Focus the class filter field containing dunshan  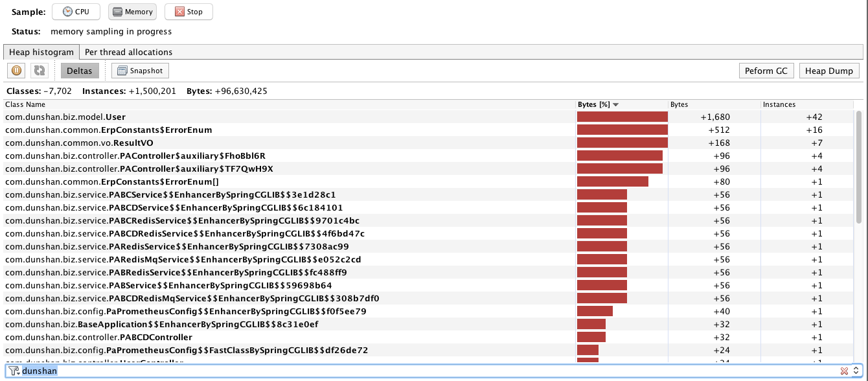(x=429, y=371)
